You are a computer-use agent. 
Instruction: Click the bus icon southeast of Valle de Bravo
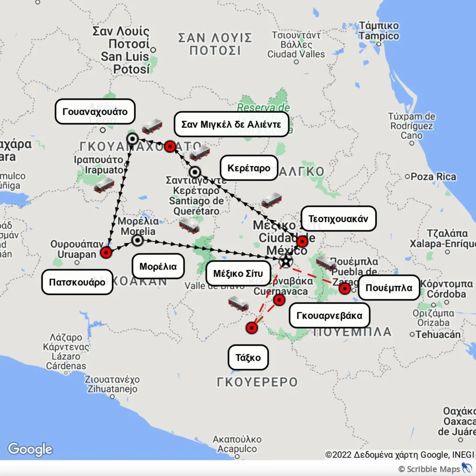pyautogui.click(x=238, y=304)
